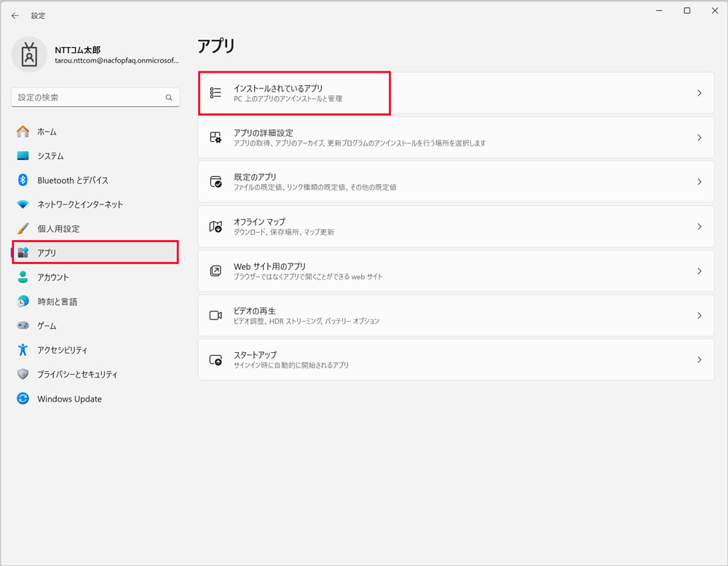Click the Startup icon

(x=215, y=360)
